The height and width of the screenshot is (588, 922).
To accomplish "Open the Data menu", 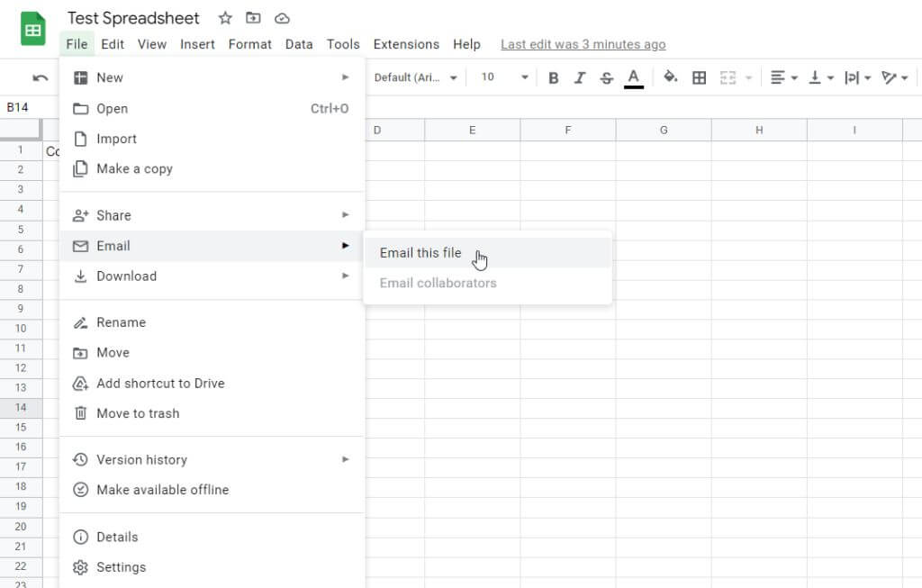I will (x=299, y=44).
